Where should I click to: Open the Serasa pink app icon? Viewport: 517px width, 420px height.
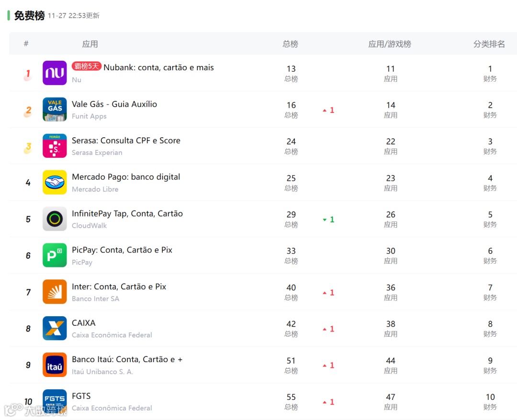click(x=55, y=145)
